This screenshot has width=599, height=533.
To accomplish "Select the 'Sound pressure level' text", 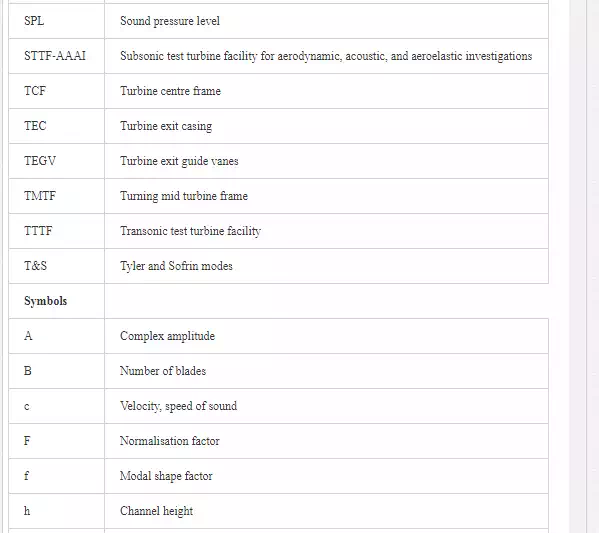I will [x=170, y=21].
